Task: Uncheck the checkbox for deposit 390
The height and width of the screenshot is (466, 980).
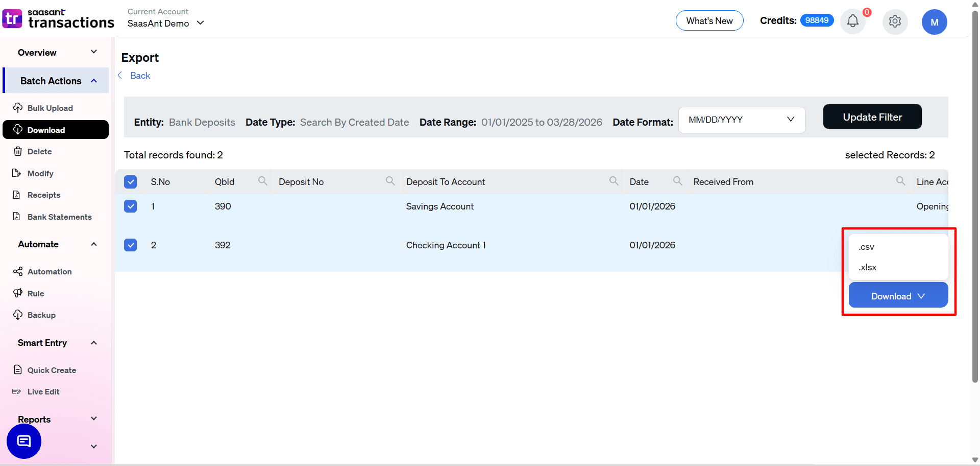Action: [131, 206]
